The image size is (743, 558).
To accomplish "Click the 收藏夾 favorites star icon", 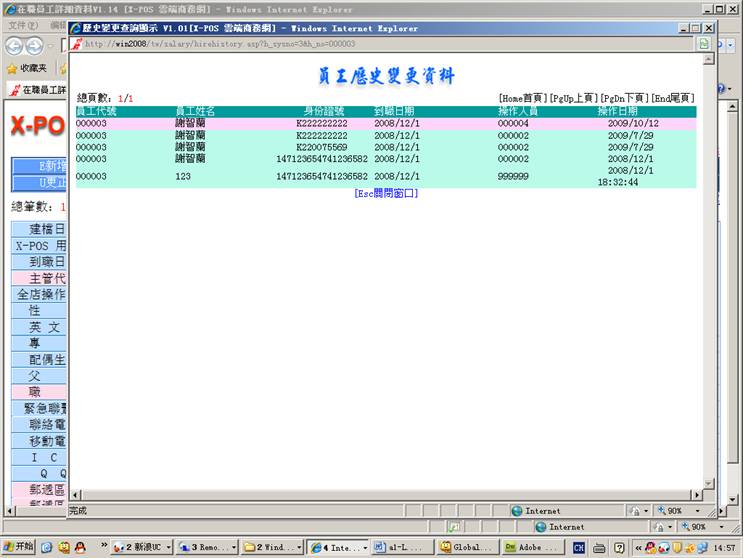I will [12, 68].
